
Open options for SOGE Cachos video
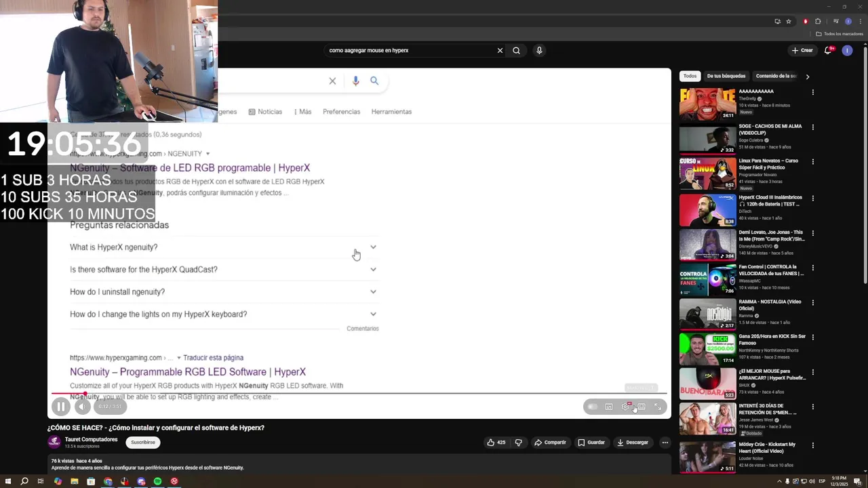(812, 127)
